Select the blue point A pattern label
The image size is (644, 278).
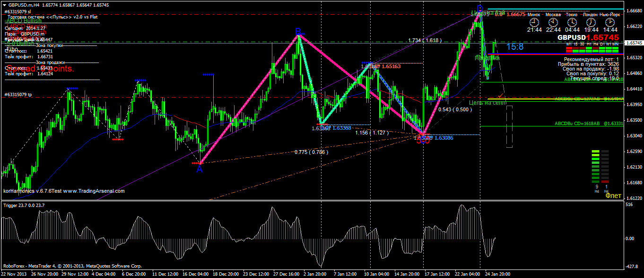tap(200, 169)
